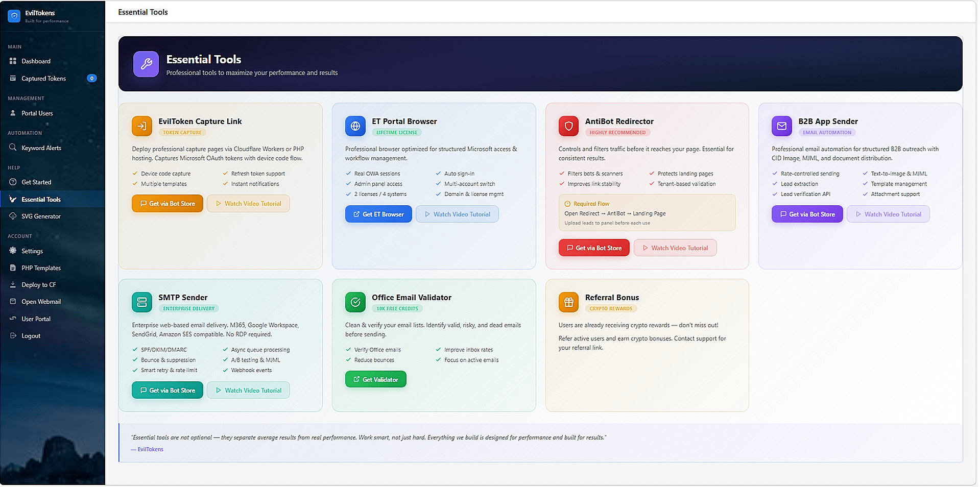The height and width of the screenshot is (487, 980).
Task: Click the AntiBot Redirector red shield icon
Action: [x=568, y=126]
